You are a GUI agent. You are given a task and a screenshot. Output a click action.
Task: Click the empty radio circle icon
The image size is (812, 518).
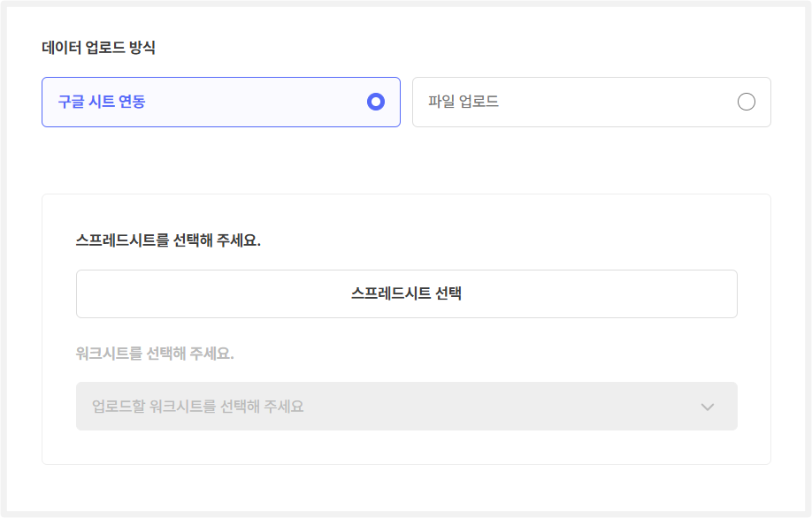point(746,102)
